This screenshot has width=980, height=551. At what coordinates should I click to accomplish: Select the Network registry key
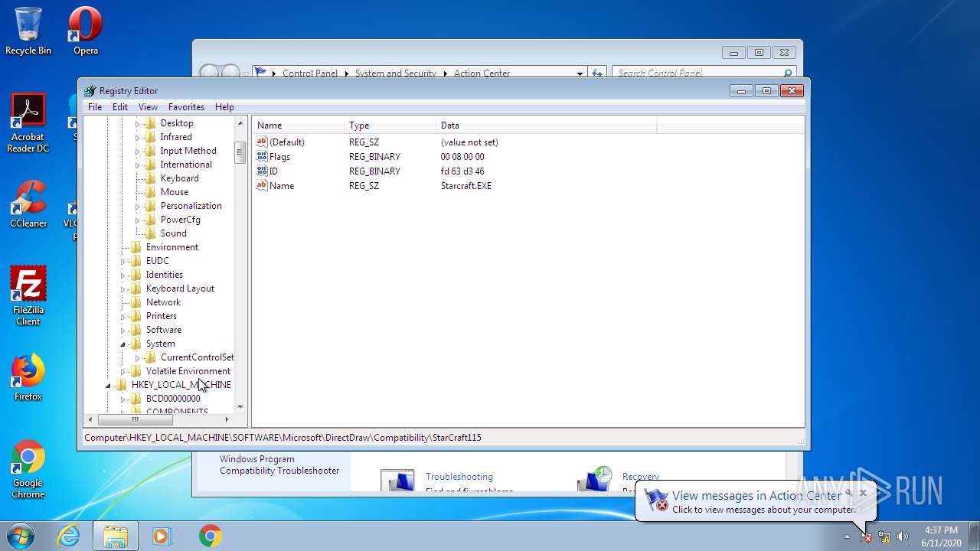click(x=163, y=302)
